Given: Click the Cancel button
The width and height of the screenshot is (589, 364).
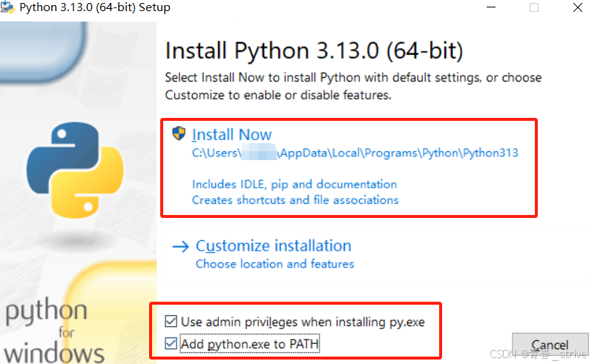Looking at the screenshot, I should 550,345.
